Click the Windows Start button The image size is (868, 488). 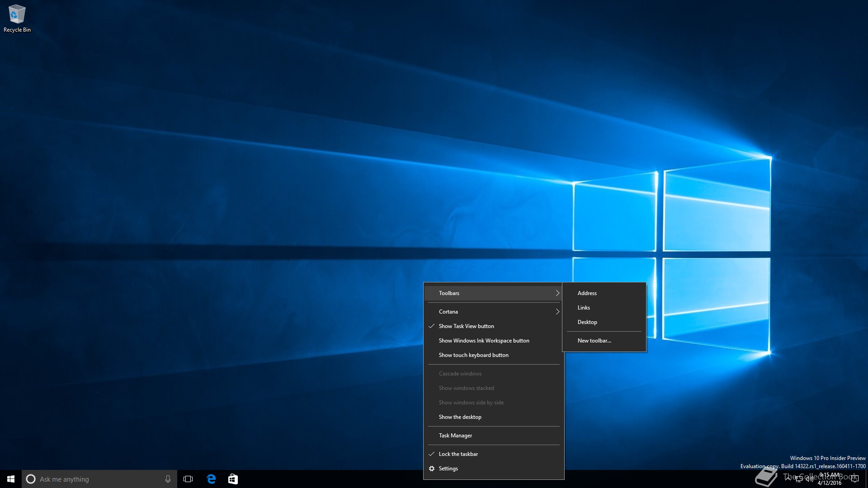[x=11, y=479]
